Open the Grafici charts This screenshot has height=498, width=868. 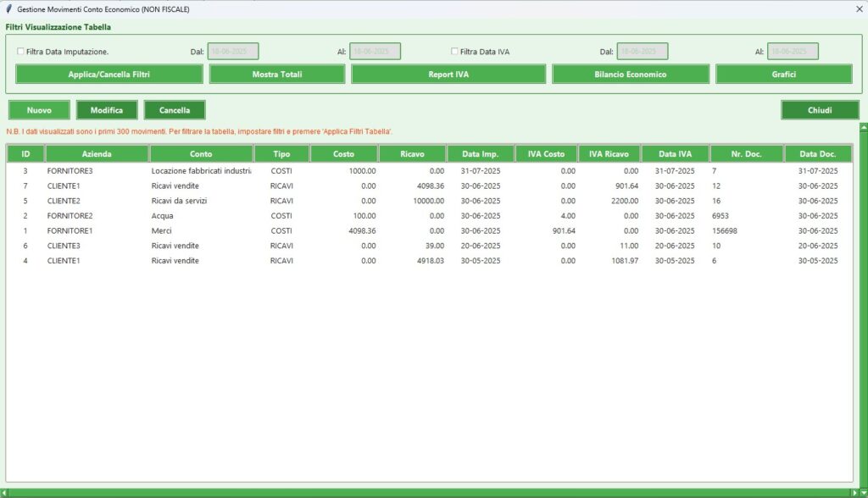tap(784, 75)
